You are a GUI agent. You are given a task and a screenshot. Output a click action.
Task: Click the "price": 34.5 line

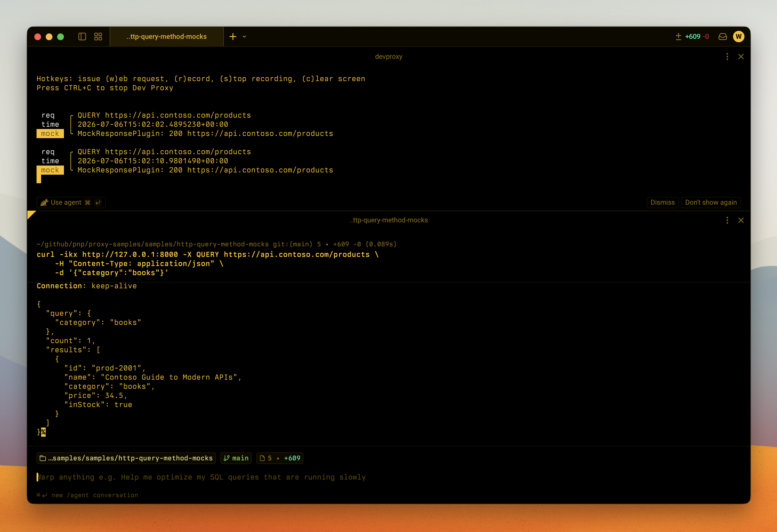tap(96, 395)
